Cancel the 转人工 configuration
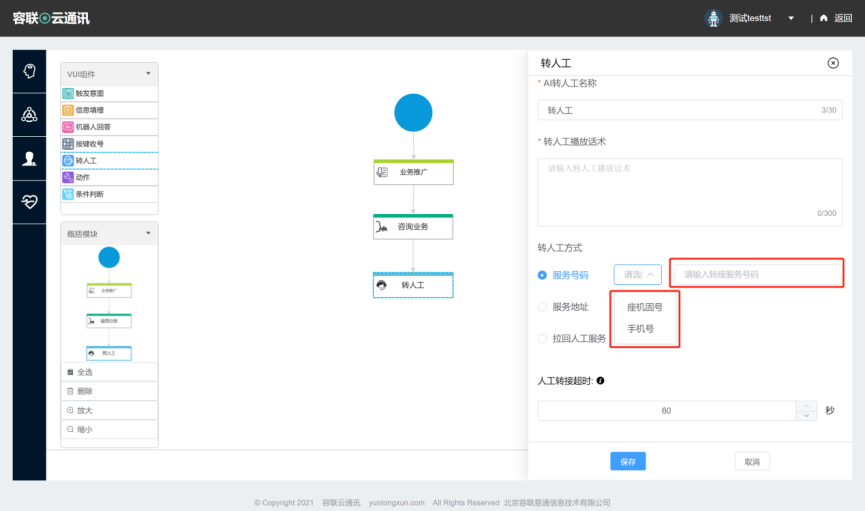This screenshot has height=511, width=865. [x=752, y=461]
